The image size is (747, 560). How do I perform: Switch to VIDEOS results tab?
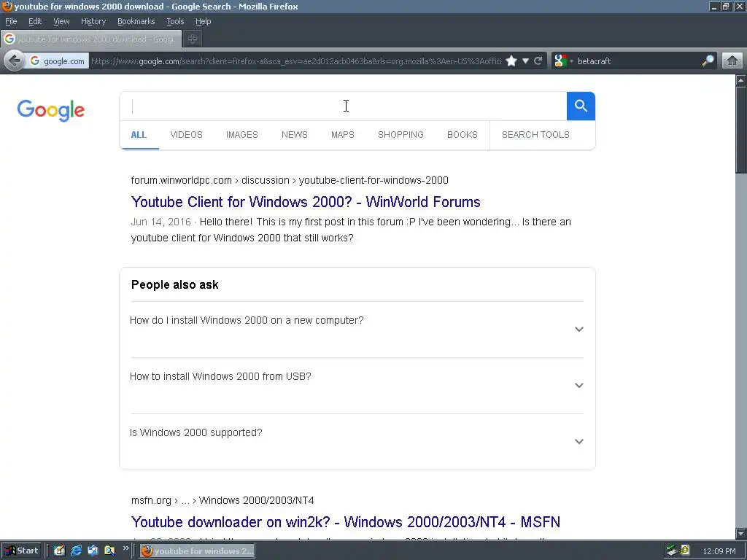pos(186,135)
